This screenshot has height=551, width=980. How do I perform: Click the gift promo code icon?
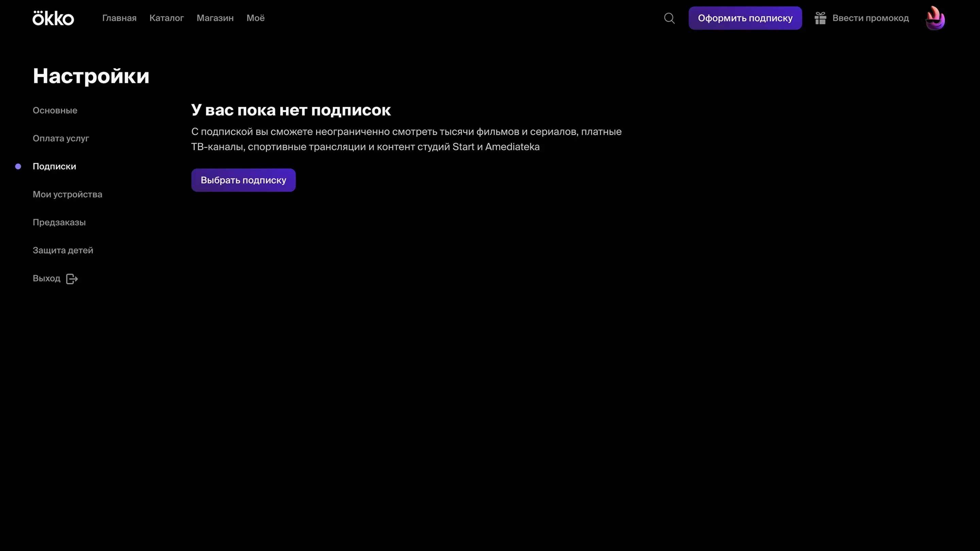820,18
